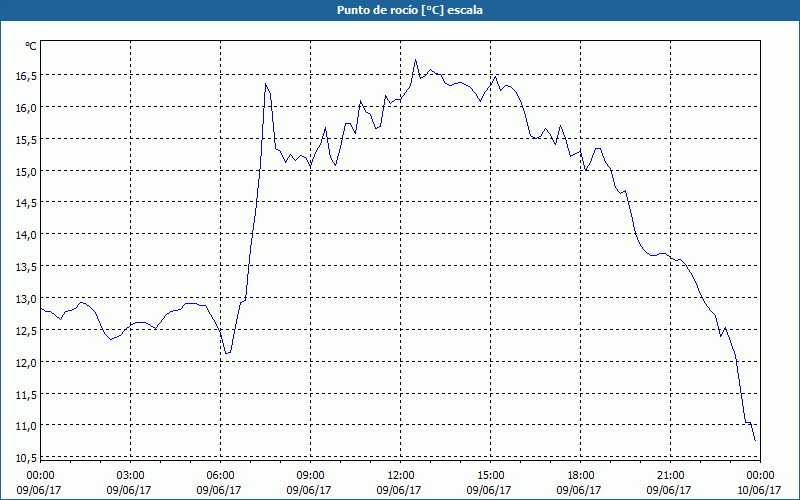Click the 03:00 time label

tap(131, 476)
